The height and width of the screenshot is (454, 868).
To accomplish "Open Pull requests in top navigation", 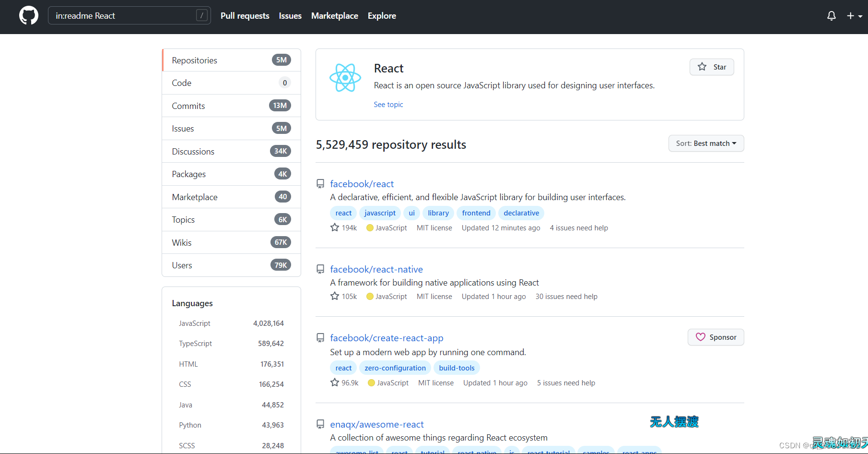I will coord(245,16).
